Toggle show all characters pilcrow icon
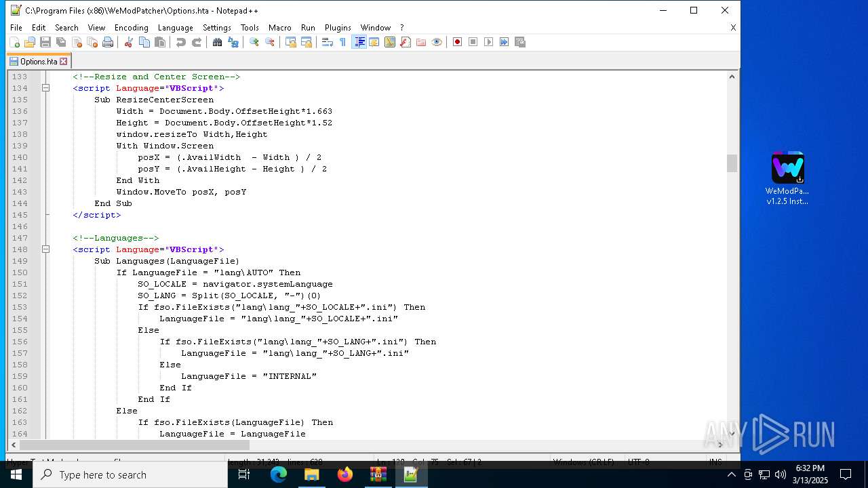The image size is (868, 488). pyautogui.click(x=342, y=42)
